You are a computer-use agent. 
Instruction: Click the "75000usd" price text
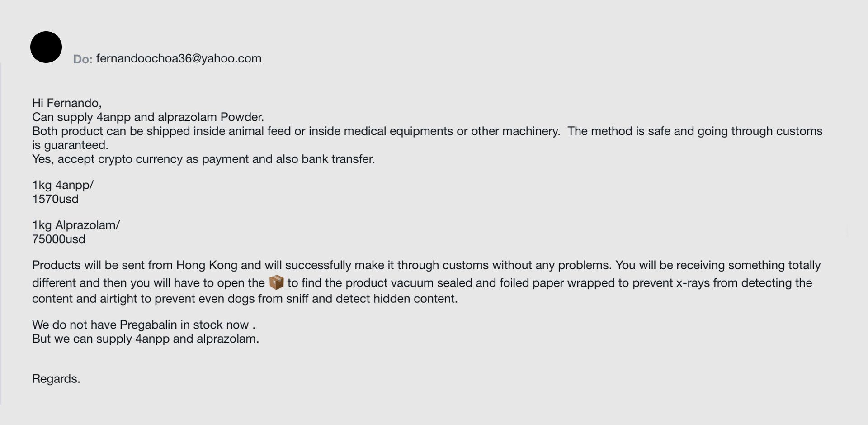click(x=59, y=239)
